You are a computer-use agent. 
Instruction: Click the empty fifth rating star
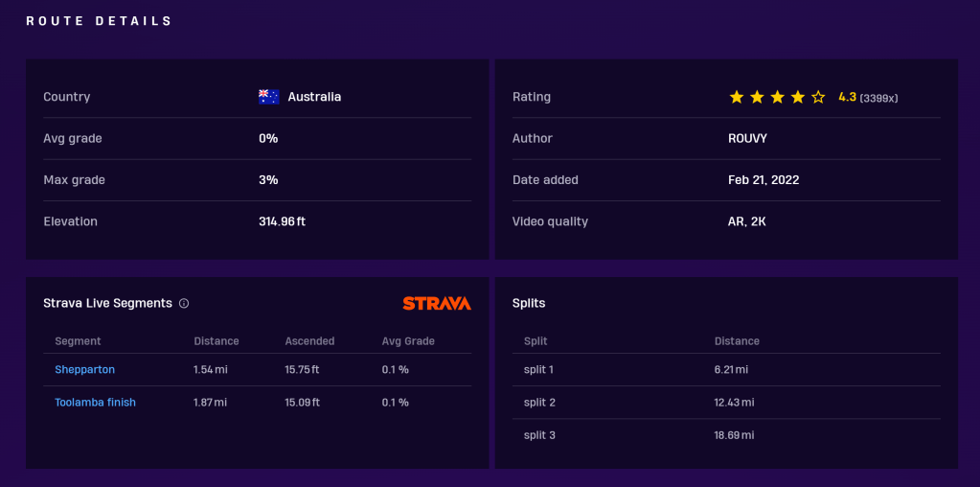point(818,97)
